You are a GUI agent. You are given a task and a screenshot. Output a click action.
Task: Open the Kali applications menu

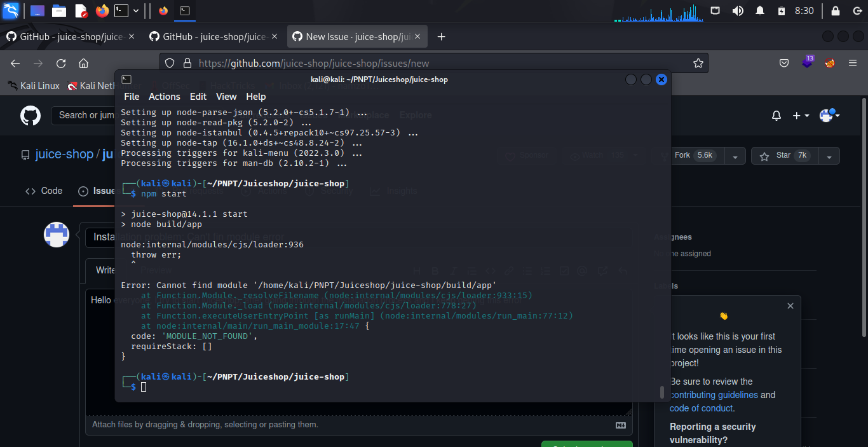click(x=10, y=10)
